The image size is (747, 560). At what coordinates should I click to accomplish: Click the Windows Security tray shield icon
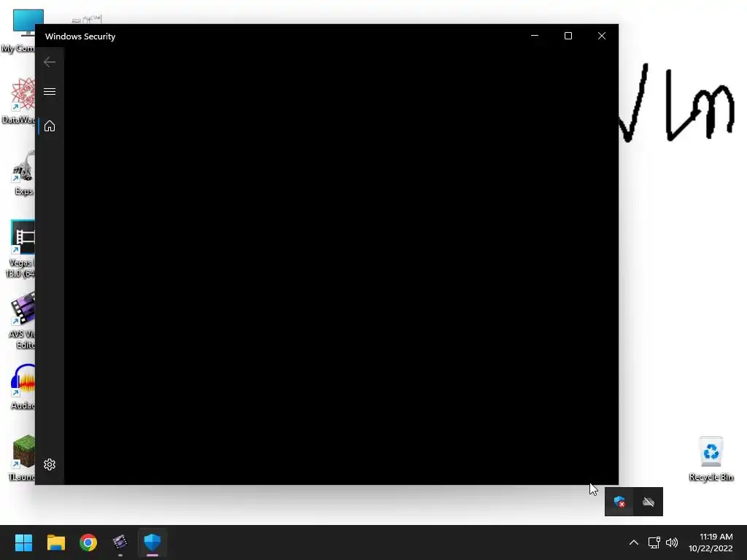tap(619, 502)
